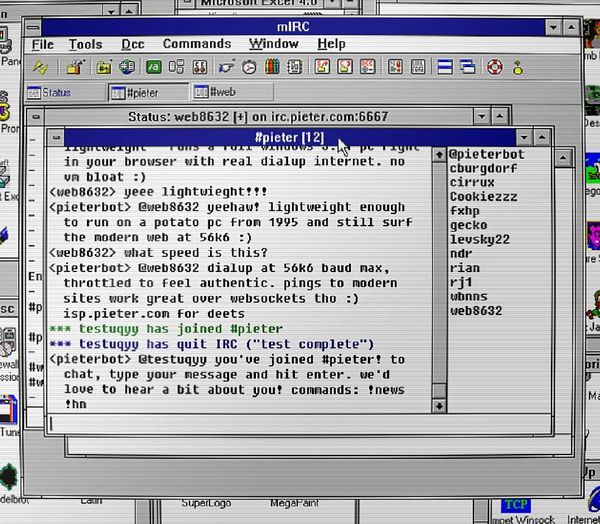Viewport: 600px width, 524px height.
Task: Click the '<web8632> yeee lightwieght!!!' message
Action: [x=158, y=191]
